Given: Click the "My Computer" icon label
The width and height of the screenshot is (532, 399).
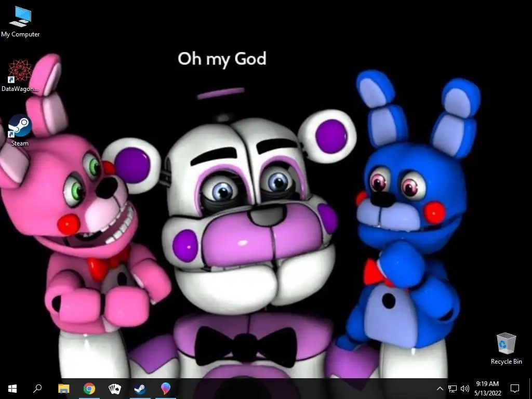Looking at the screenshot, I should click(x=20, y=34).
